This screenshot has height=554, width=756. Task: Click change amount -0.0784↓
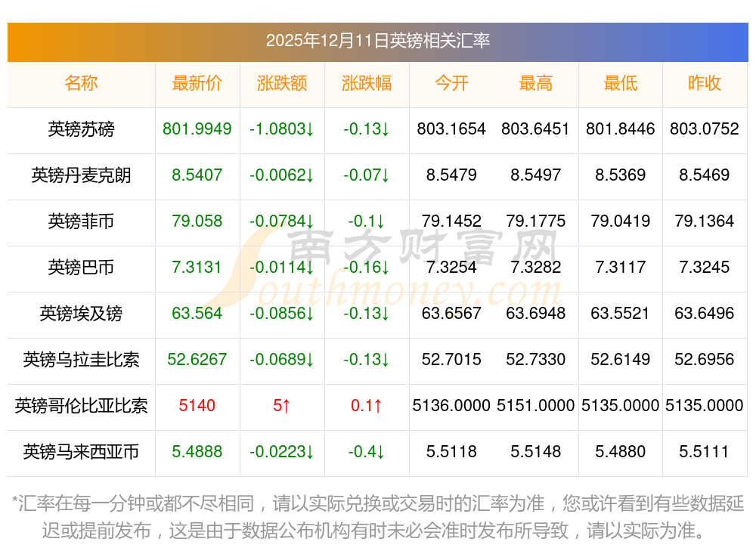[281, 221]
